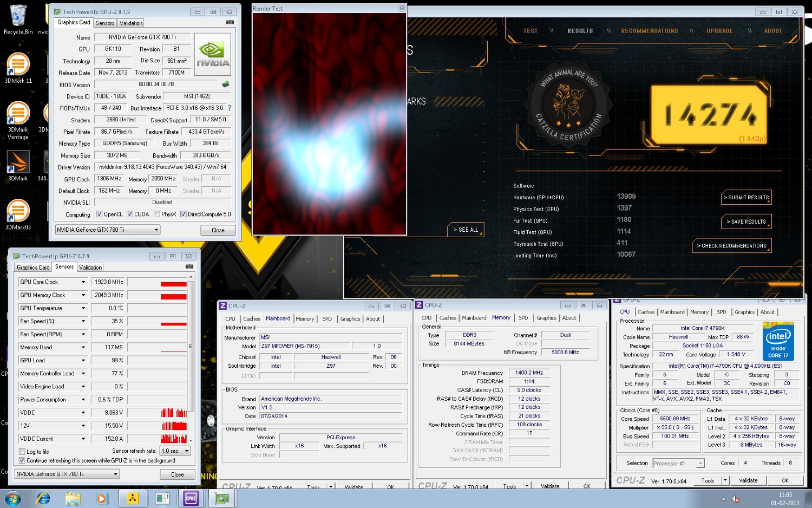Expand the GPU Core Clock sensor dropdown
This screenshot has width=812, height=508.
tap(83, 282)
